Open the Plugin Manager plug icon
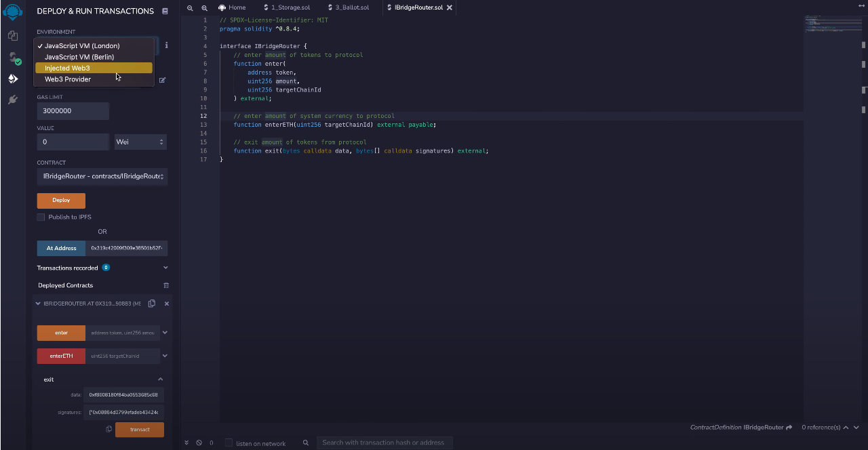The image size is (868, 450). coord(13,100)
